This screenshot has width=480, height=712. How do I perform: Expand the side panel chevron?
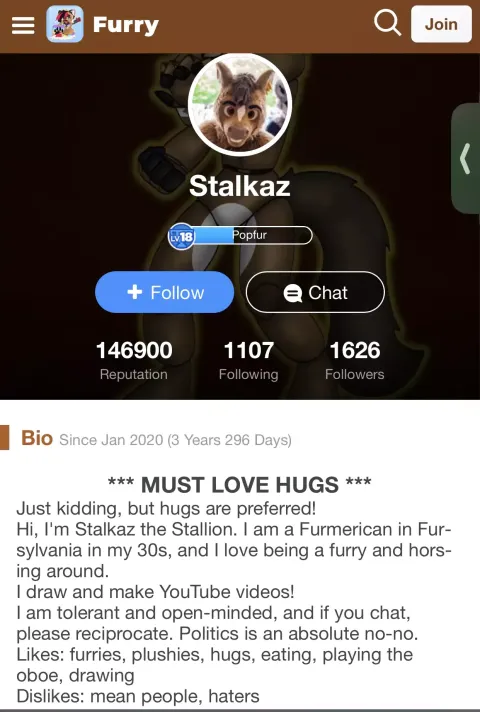[465, 158]
